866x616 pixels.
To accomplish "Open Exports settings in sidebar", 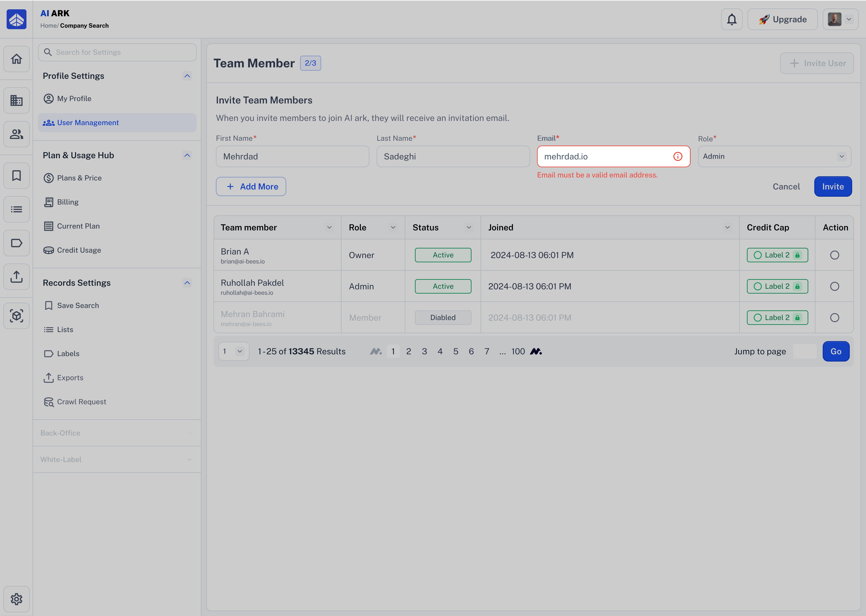I will [x=117, y=378].
